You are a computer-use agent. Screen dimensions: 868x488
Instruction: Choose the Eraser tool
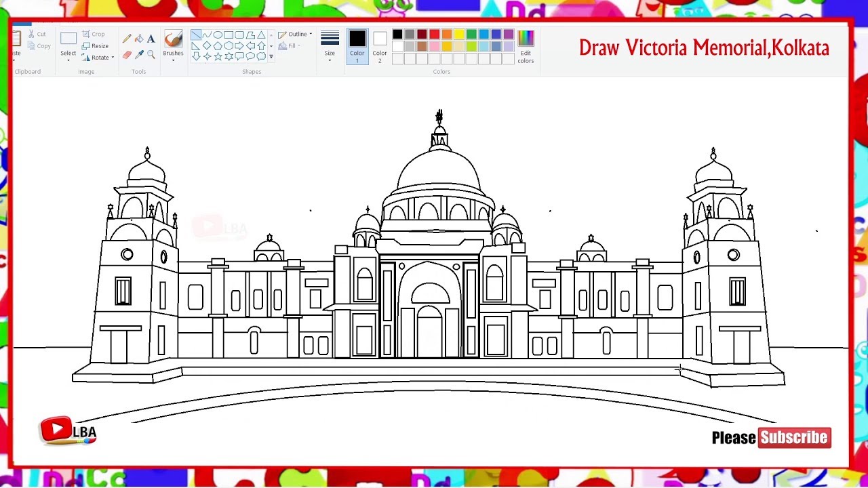(x=127, y=55)
